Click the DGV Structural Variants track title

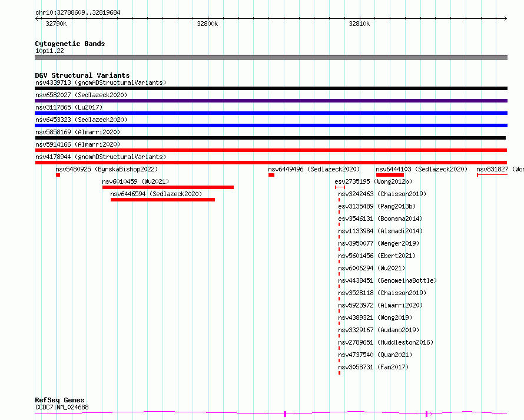click(x=82, y=75)
